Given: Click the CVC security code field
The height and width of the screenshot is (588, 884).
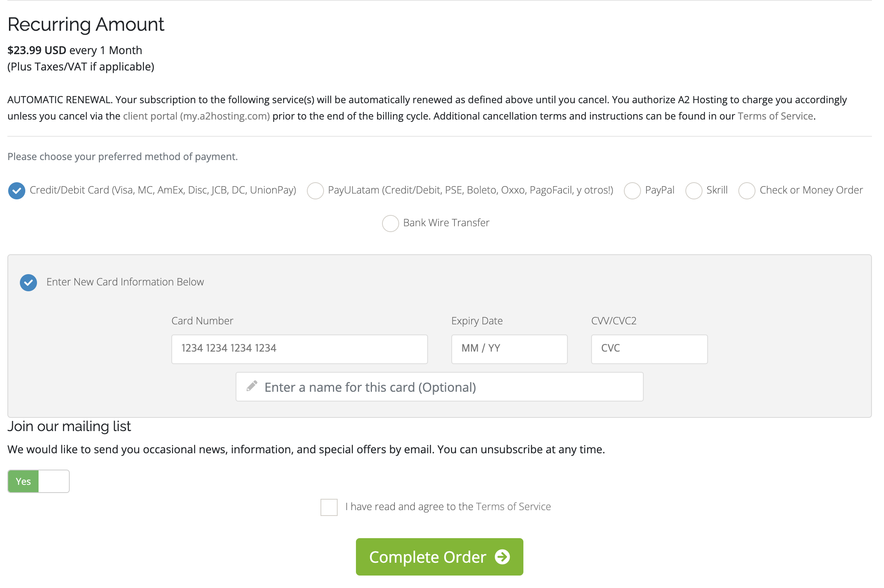Looking at the screenshot, I should point(649,349).
